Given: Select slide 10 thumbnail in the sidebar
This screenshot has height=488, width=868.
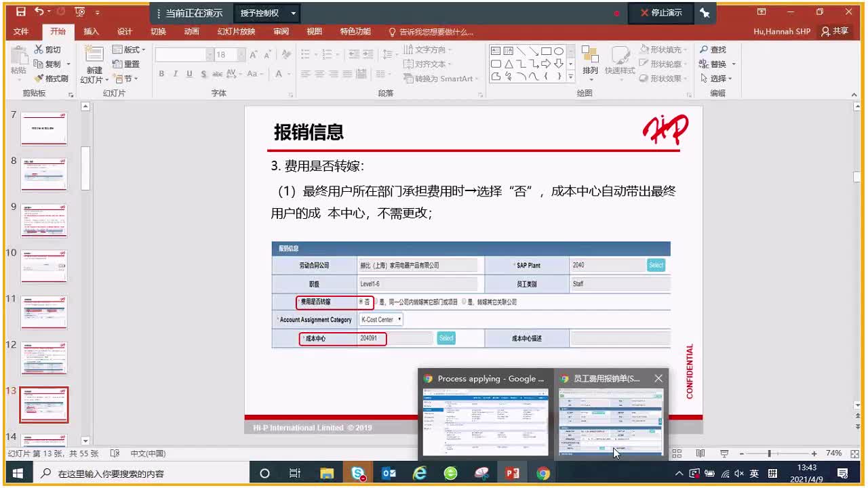Looking at the screenshot, I should (x=43, y=266).
